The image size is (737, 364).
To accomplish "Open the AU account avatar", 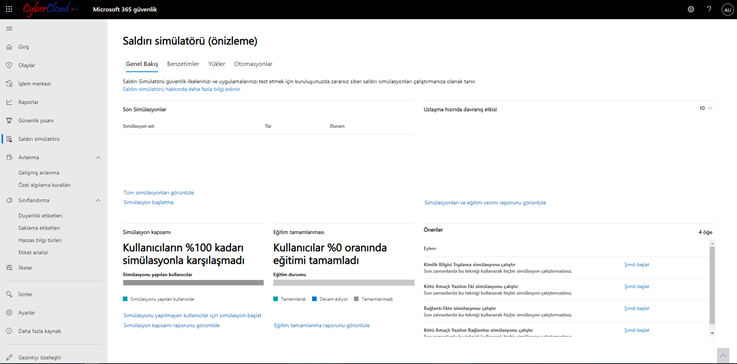I will coord(727,9).
